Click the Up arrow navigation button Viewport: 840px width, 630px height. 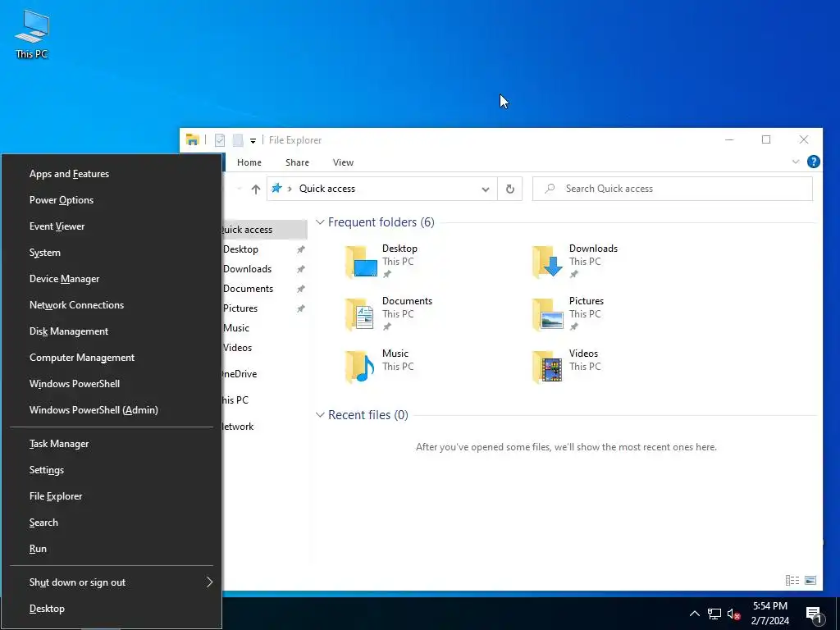click(x=256, y=189)
